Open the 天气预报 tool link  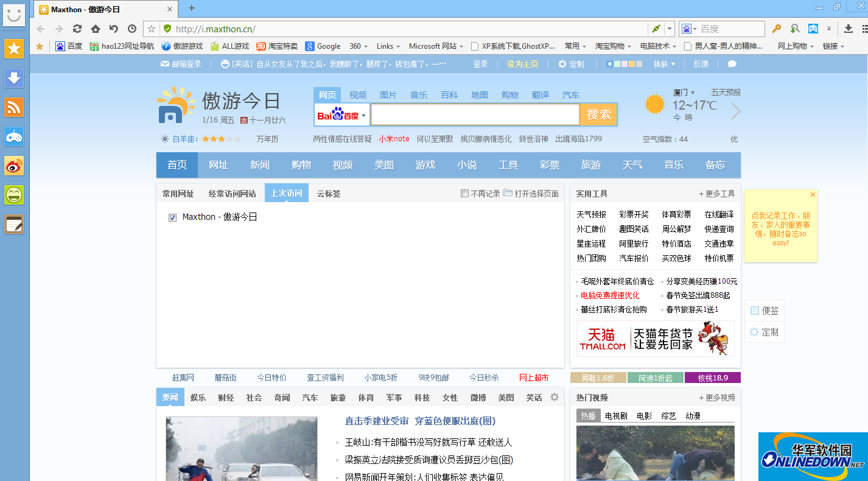pos(592,214)
